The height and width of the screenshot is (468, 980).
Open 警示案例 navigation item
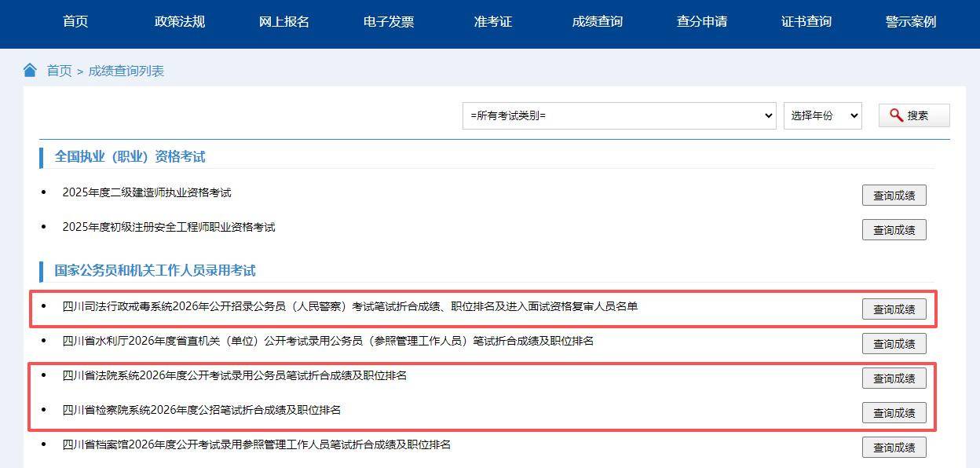911,22
